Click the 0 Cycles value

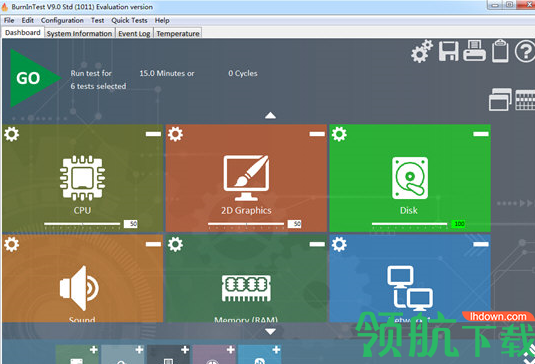pos(243,73)
